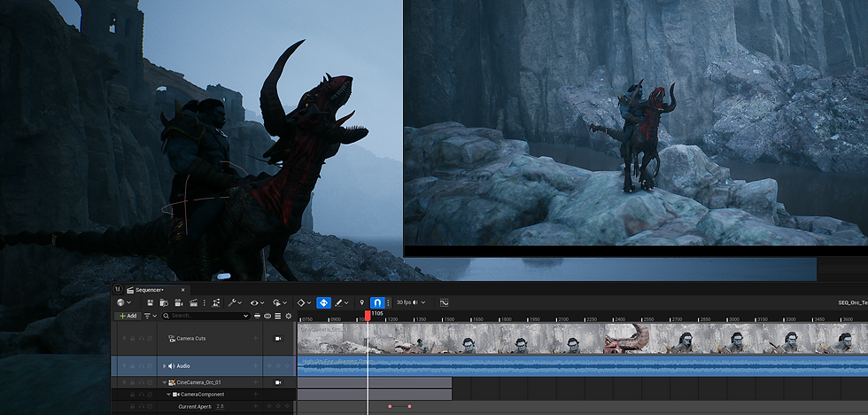Collapse the CineCamera_Orc_01 track
868x415 pixels.
(x=163, y=382)
